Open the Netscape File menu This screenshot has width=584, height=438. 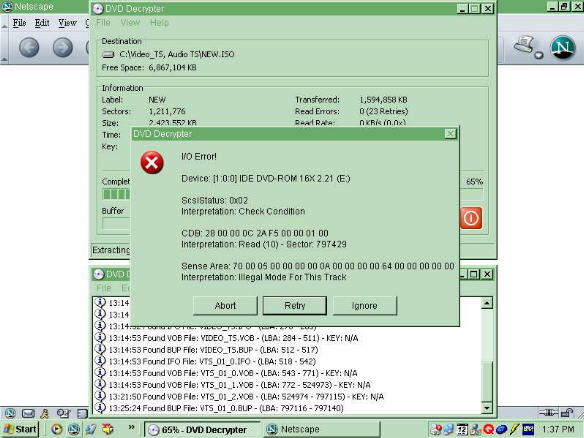pos(19,23)
